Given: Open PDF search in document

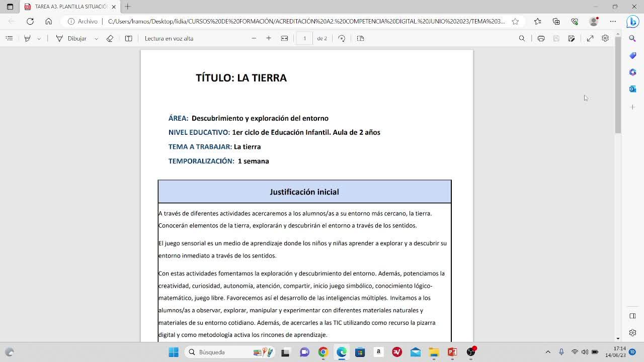Looking at the screenshot, I should (x=522, y=38).
